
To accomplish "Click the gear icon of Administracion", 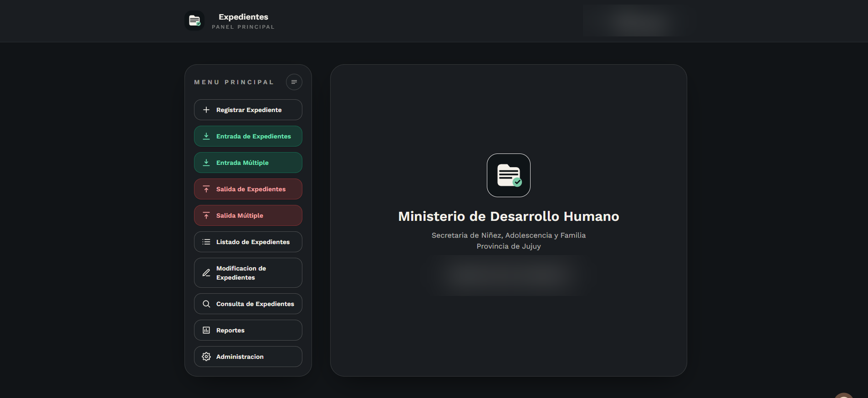I will 206,357.
